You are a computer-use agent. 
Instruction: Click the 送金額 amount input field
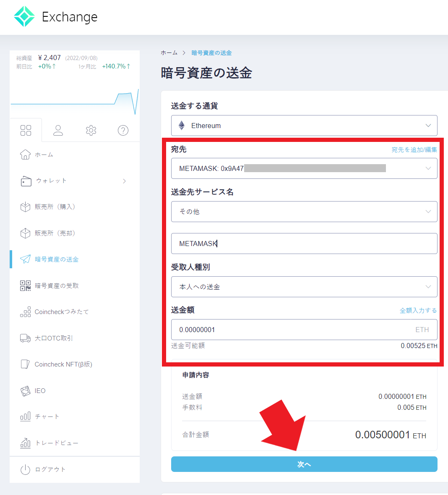(x=304, y=330)
